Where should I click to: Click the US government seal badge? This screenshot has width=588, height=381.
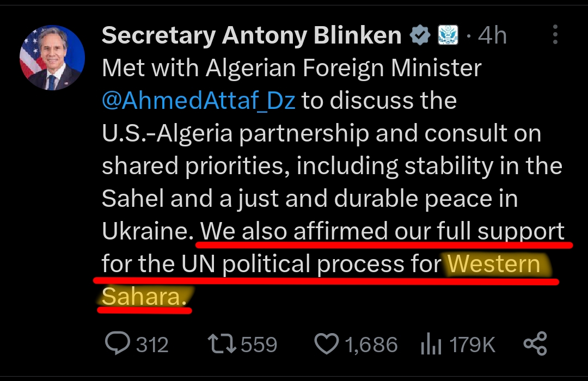[x=448, y=36]
